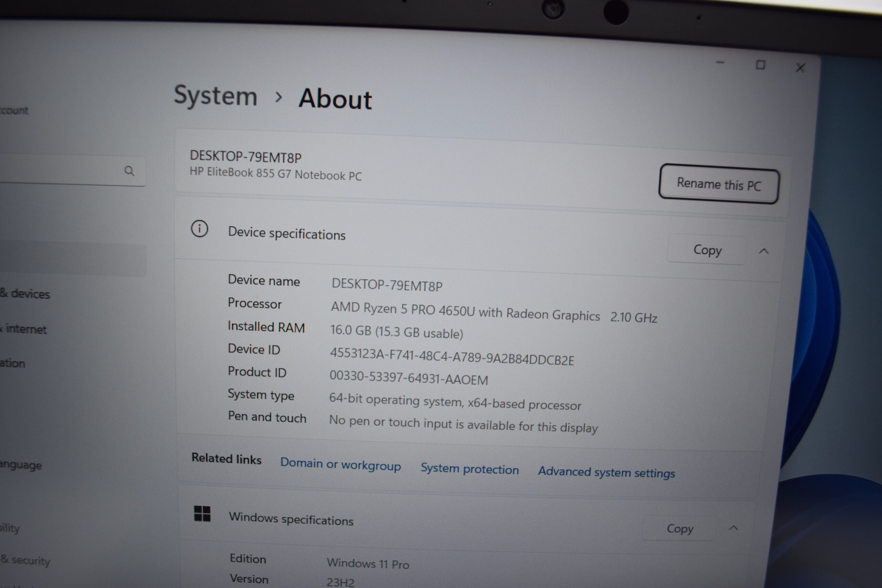Image resolution: width=882 pixels, height=588 pixels.
Task: Click the 'Product ID' label
Action: [x=257, y=372]
